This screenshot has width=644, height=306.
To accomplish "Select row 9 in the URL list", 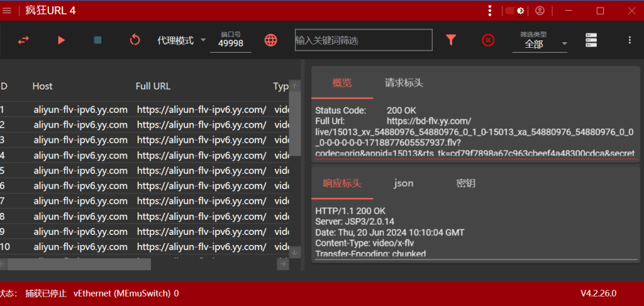I will 145,232.
